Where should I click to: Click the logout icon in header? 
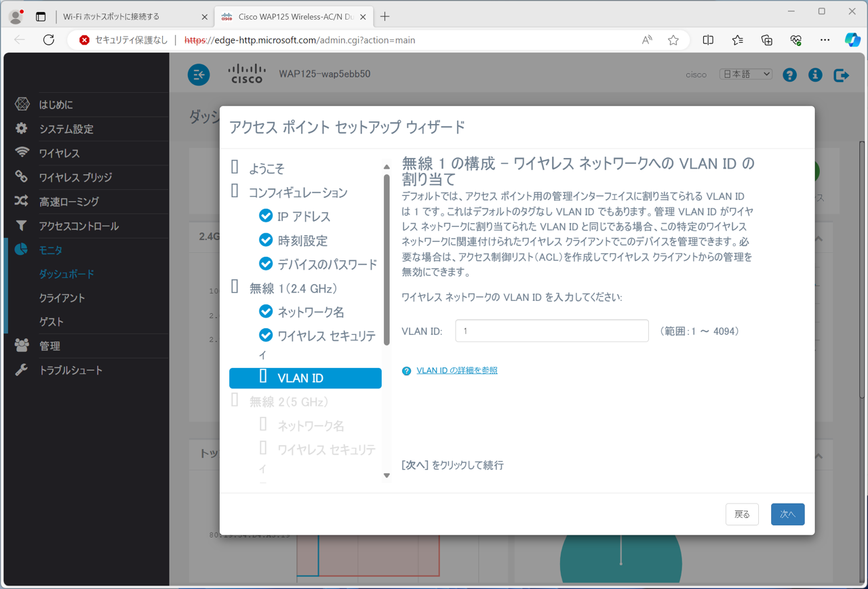(x=842, y=75)
